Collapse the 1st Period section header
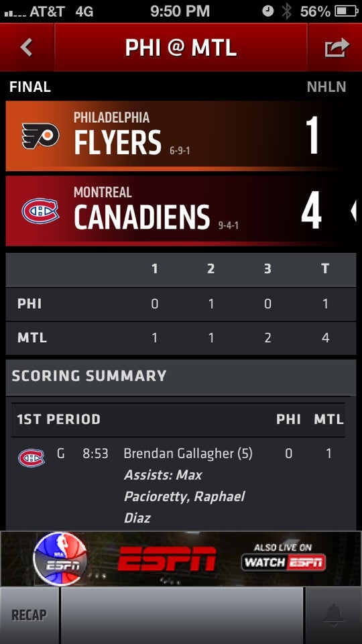This screenshot has width=362, height=644. pos(178,419)
